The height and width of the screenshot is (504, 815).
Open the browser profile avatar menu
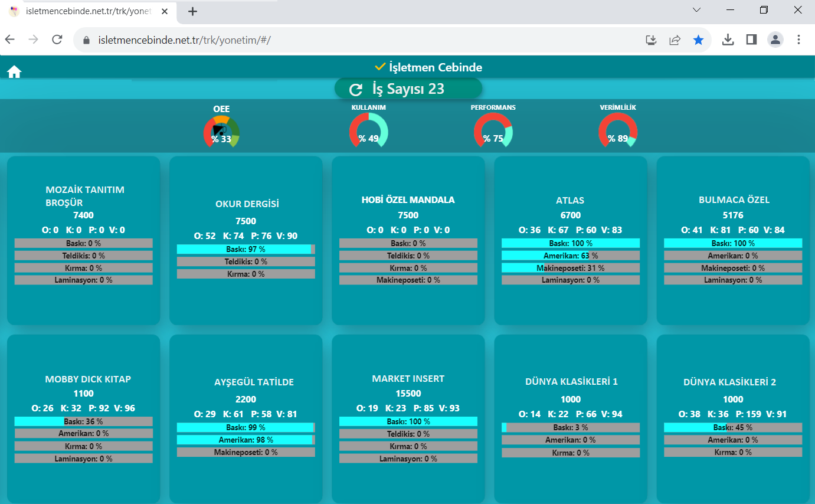tap(775, 40)
